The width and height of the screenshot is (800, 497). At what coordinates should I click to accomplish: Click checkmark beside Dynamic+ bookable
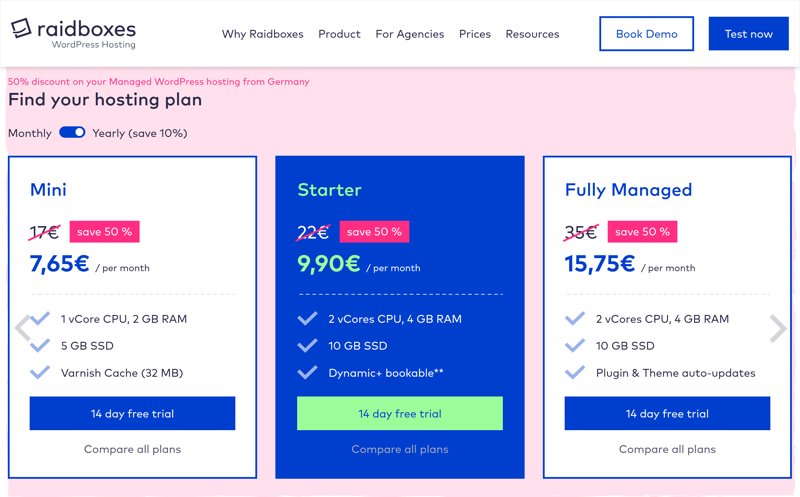307,373
